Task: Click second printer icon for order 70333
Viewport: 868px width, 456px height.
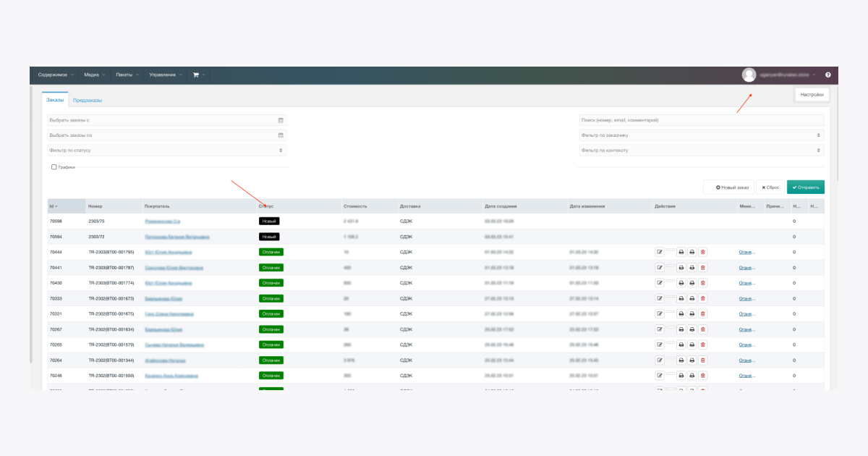Action: point(692,298)
